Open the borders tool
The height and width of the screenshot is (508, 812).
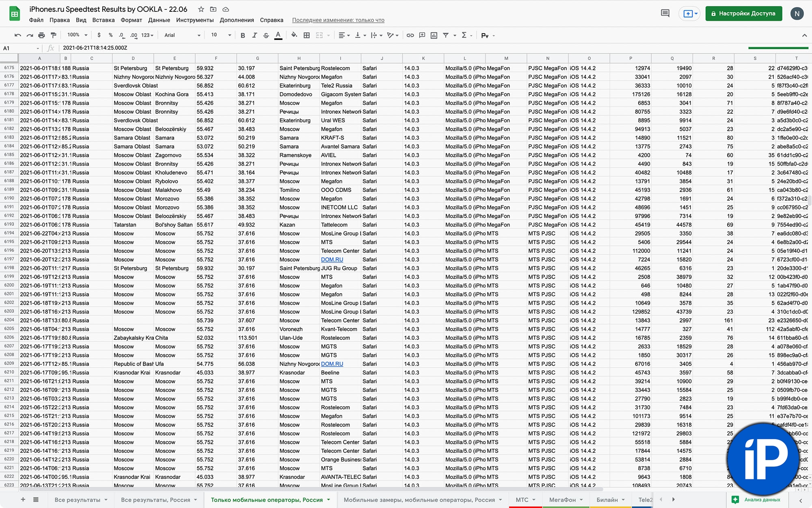[x=307, y=35]
